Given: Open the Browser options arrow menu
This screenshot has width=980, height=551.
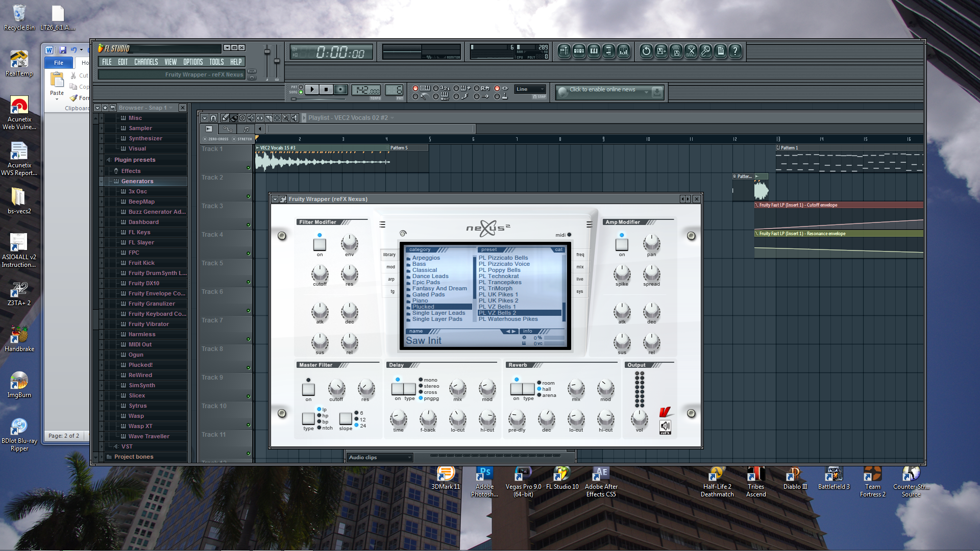Looking at the screenshot, I should pos(97,108).
